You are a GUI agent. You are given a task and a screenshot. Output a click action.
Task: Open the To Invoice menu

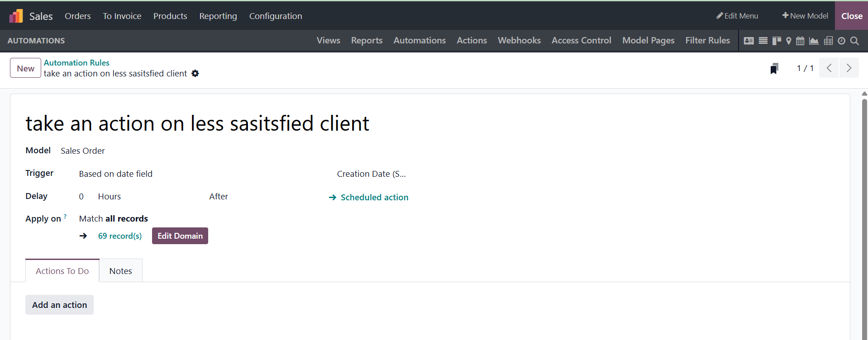pyautogui.click(x=122, y=16)
